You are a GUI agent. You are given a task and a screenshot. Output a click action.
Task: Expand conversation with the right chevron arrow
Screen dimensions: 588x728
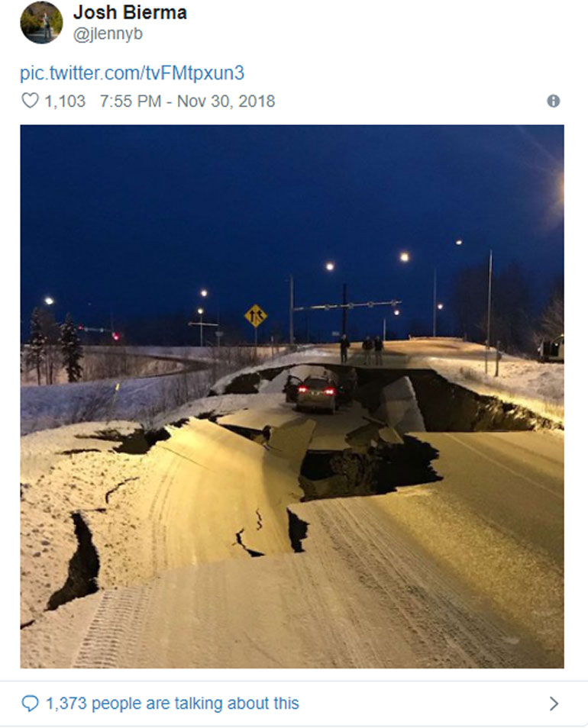pyautogui.click(x=554, y=704)
